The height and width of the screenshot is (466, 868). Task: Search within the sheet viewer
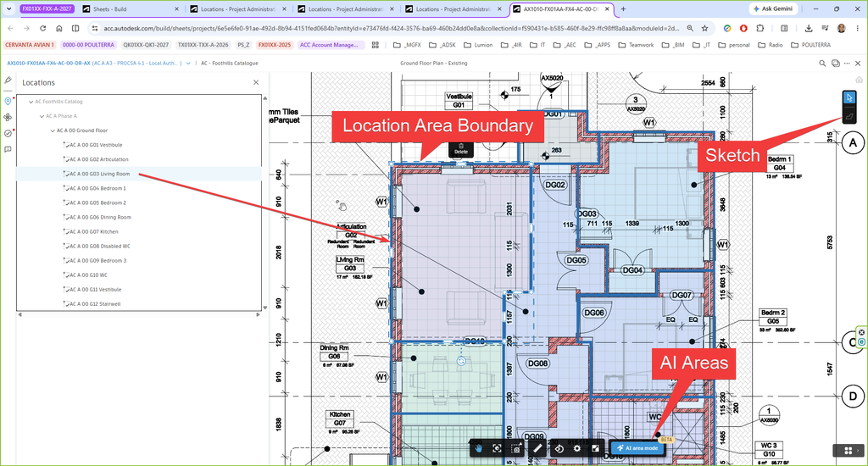[822, 63]
